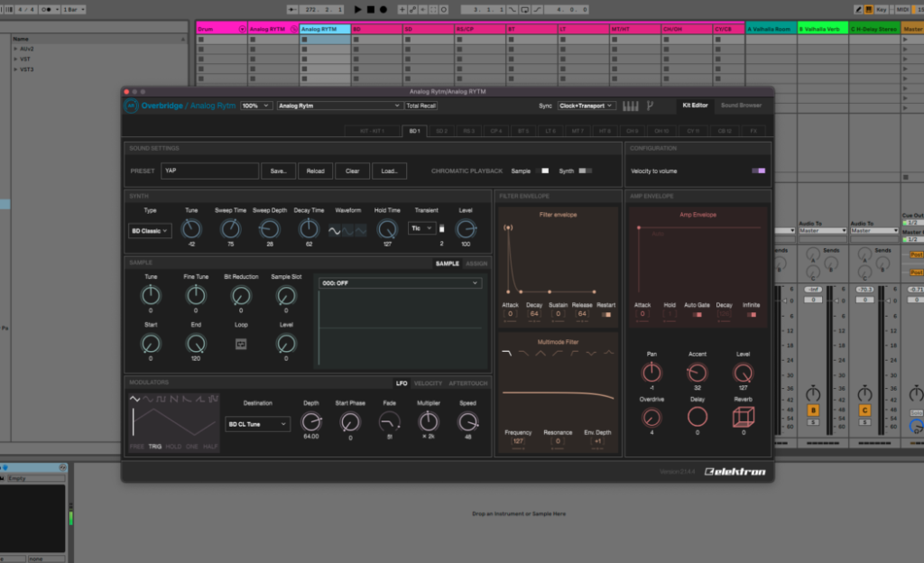Switch to the Sound Browser tab
This screenshot has width=924, height=563.
742,106
